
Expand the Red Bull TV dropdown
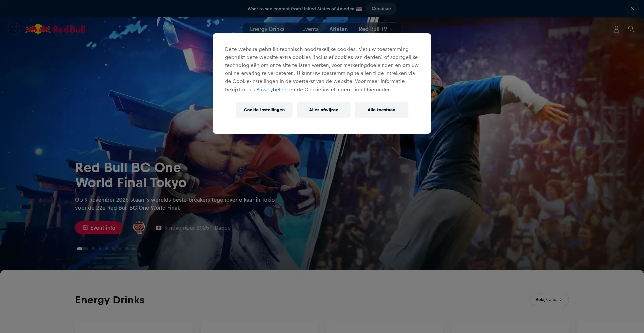pos(375,29)
